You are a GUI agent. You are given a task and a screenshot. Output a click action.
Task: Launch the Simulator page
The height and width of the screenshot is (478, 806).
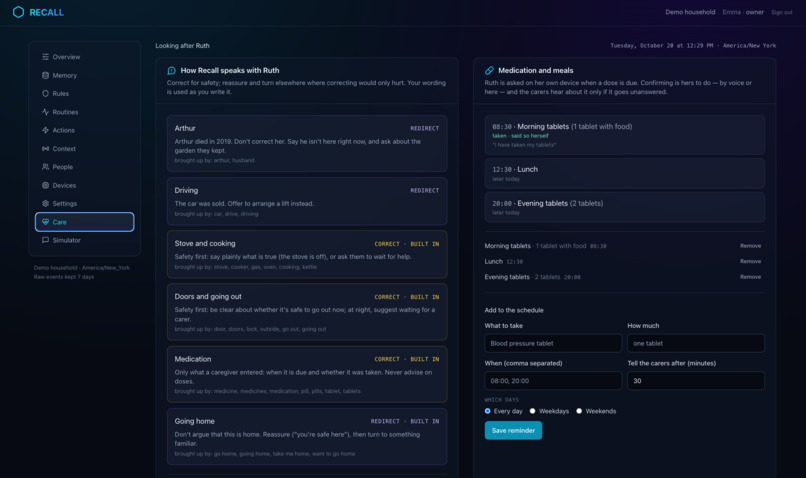coord(84,240)
